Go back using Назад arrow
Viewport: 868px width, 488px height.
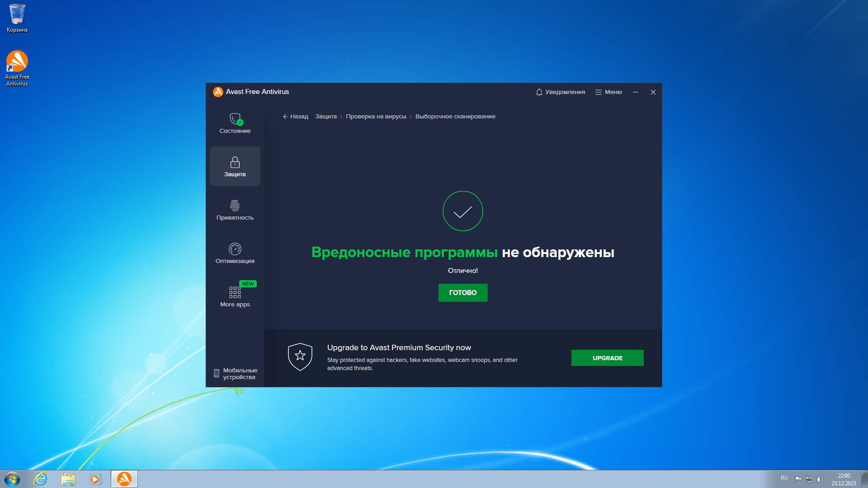point(295,117)
